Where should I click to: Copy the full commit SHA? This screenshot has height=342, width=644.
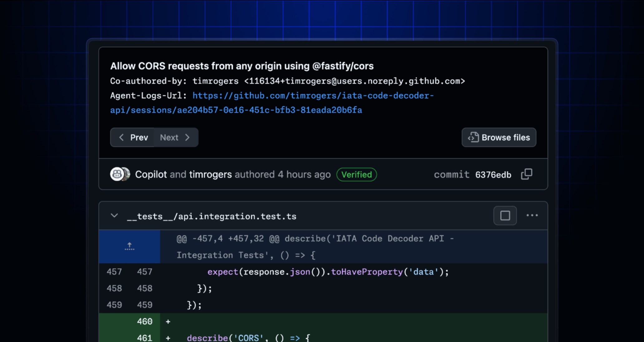coord(527,174)
